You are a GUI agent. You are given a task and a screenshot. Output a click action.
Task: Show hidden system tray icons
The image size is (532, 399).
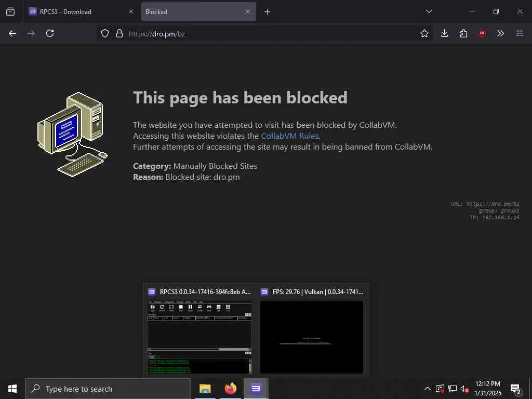[x=428, y=389]
